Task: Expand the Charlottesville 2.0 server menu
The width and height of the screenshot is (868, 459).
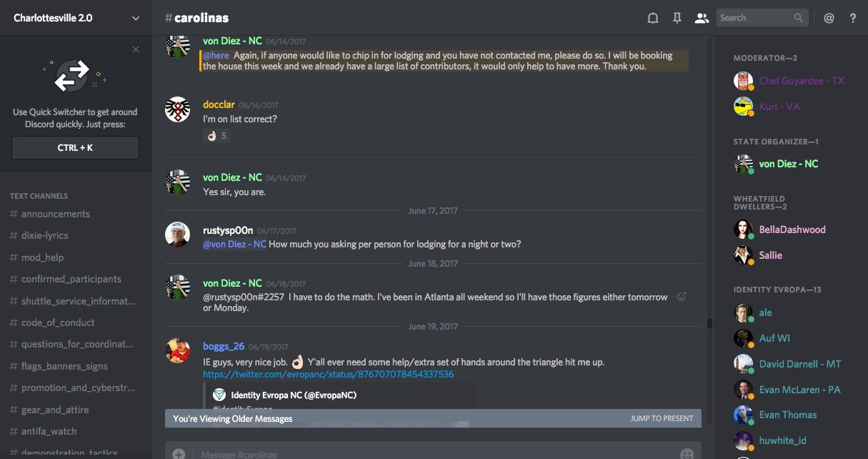Action: [x=136, y=18]
